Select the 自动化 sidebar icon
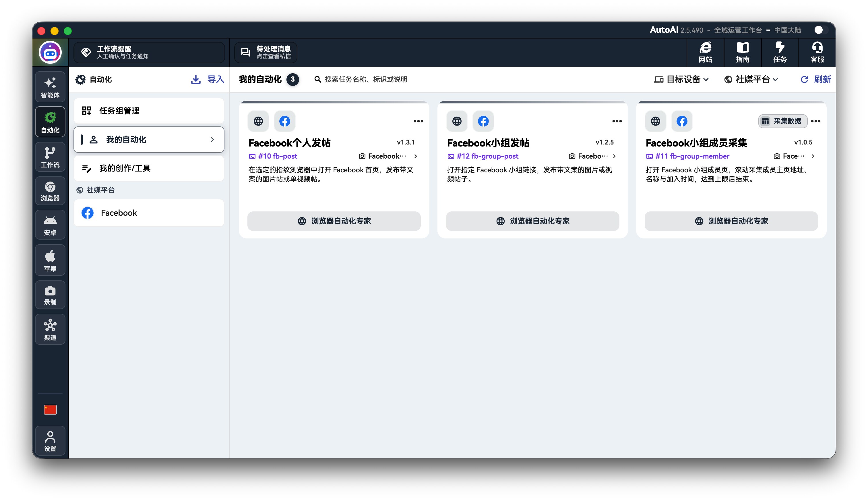868x501 pixels. coord(50,122)
